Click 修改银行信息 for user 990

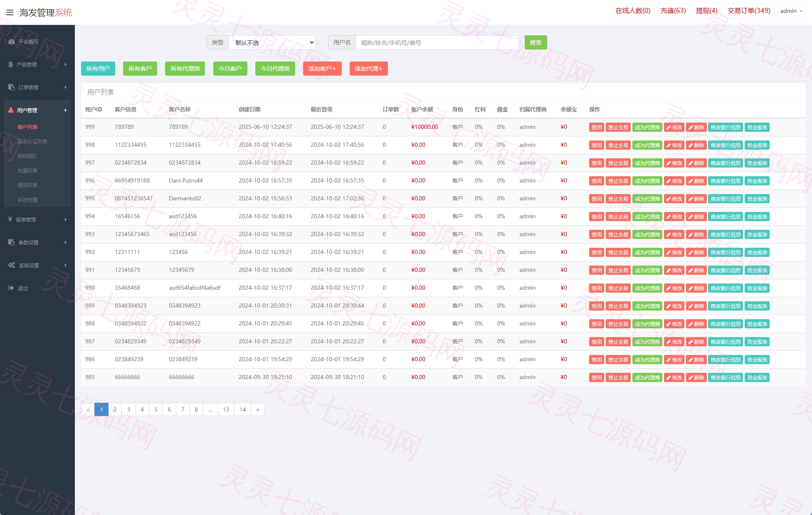click(x=726, y=288)
